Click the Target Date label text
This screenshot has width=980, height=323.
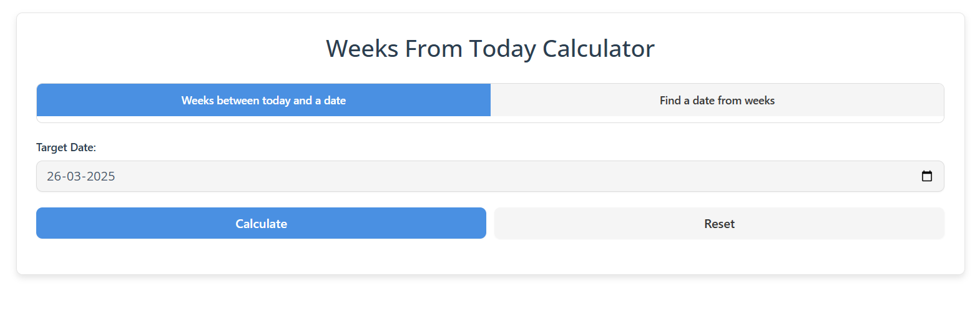pos(66,147)
